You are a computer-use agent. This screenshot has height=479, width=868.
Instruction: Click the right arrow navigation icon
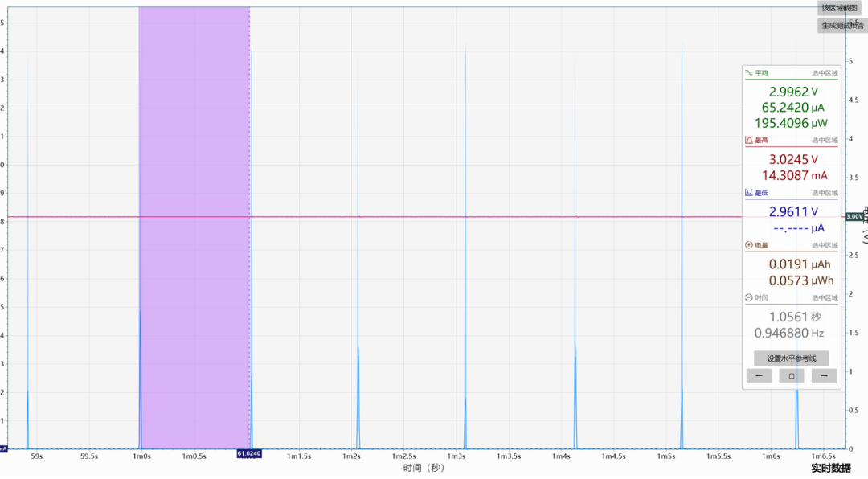823,375
